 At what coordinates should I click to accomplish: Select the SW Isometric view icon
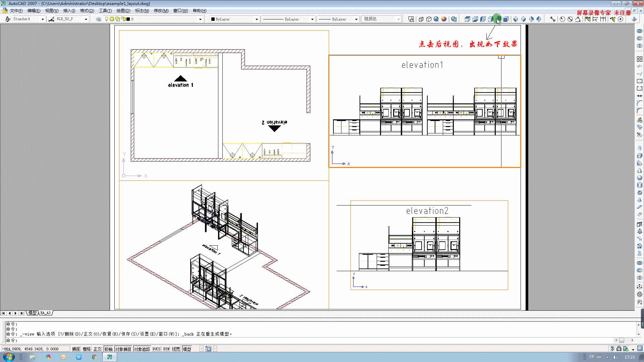516,19
